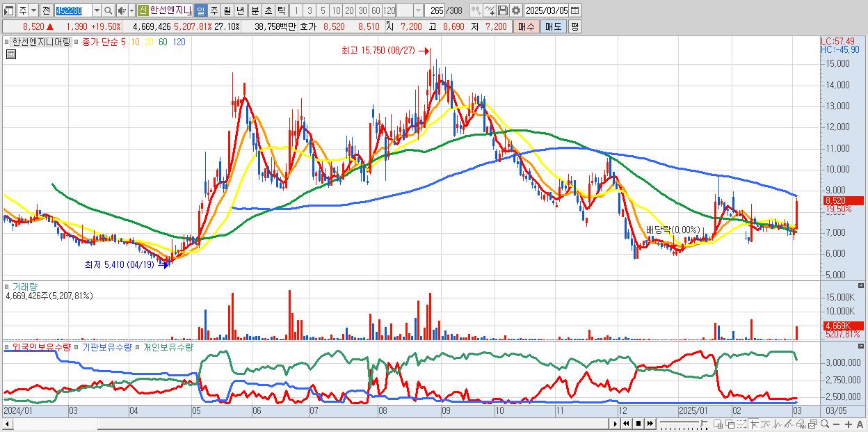
Task: Open the stock code search magnifier
Action: click(107, 10)
